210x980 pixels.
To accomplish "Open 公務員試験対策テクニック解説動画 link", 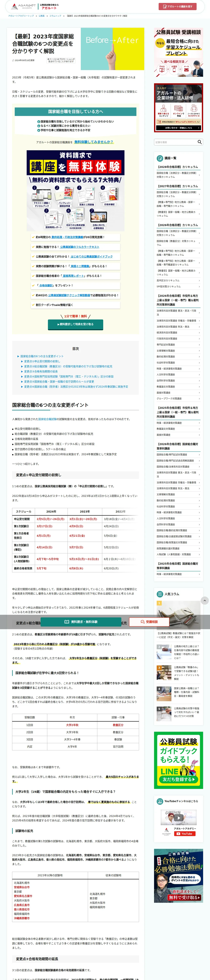I will coord(69,295).
